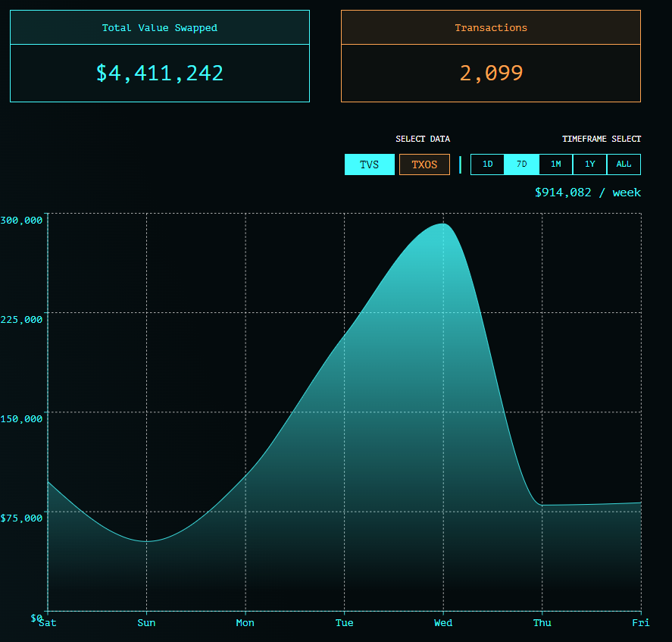Click the Transactions card header
The height and width of the screenshot is (642, 672).
[491, 27]
